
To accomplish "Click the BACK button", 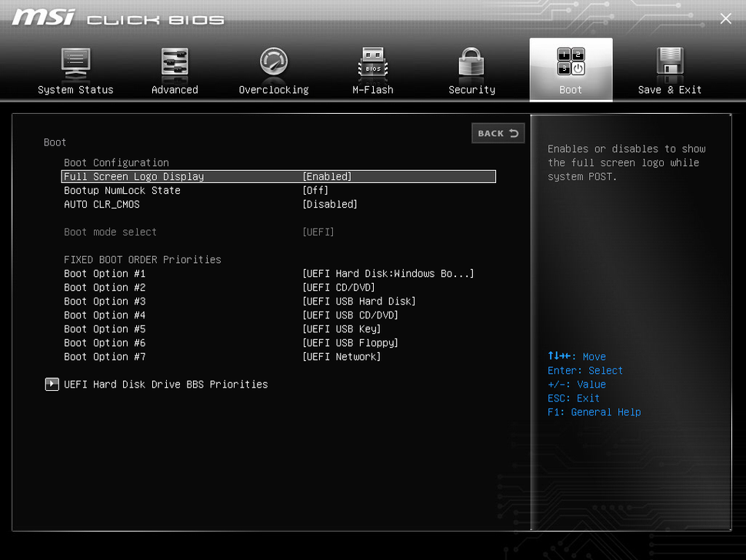I will pyautogui.click(x=498, y=133).
